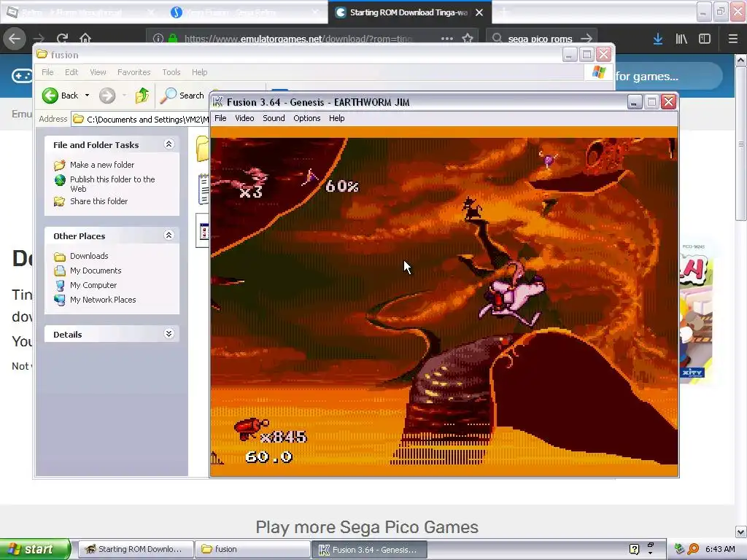Click the Search magnifier in Explorer toolbar

(x=168, y=96)
